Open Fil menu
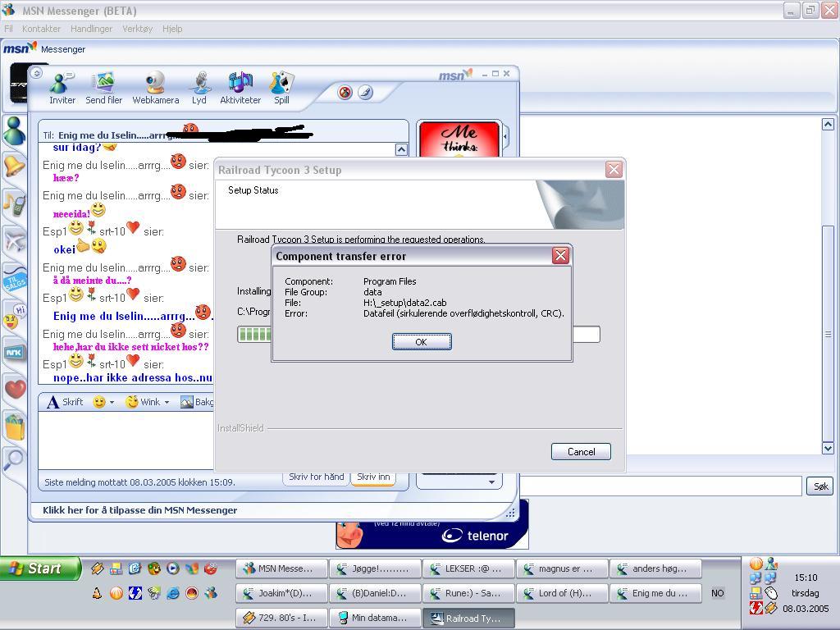Viewport: 840px width, 630px height. (x=8, y=29)
